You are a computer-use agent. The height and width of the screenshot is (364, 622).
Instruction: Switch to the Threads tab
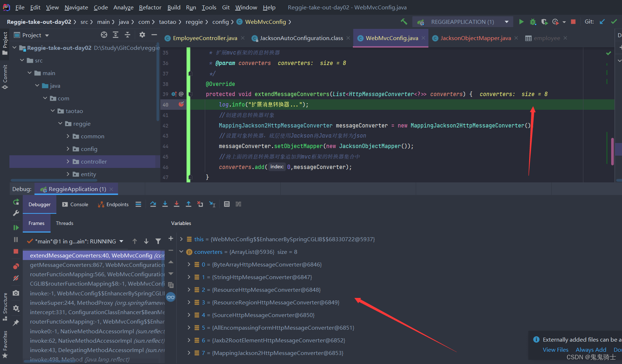(65, 223)
